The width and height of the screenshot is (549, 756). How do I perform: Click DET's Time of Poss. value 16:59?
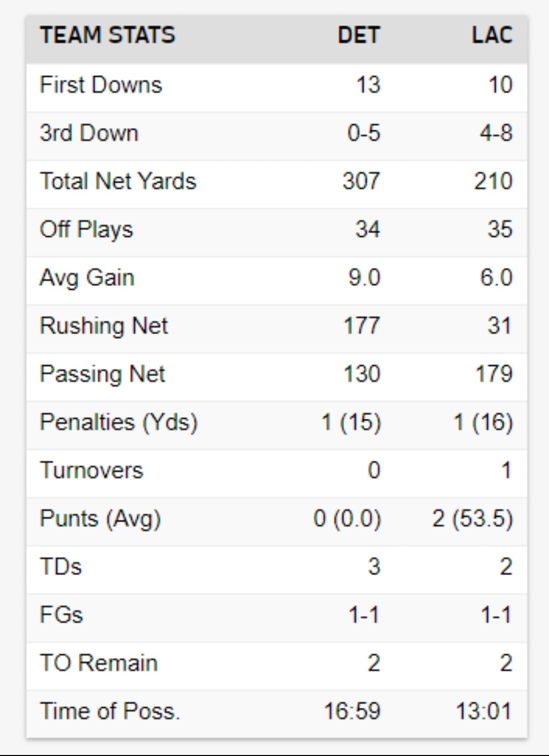pyautogui.click(x=352, y=711)
